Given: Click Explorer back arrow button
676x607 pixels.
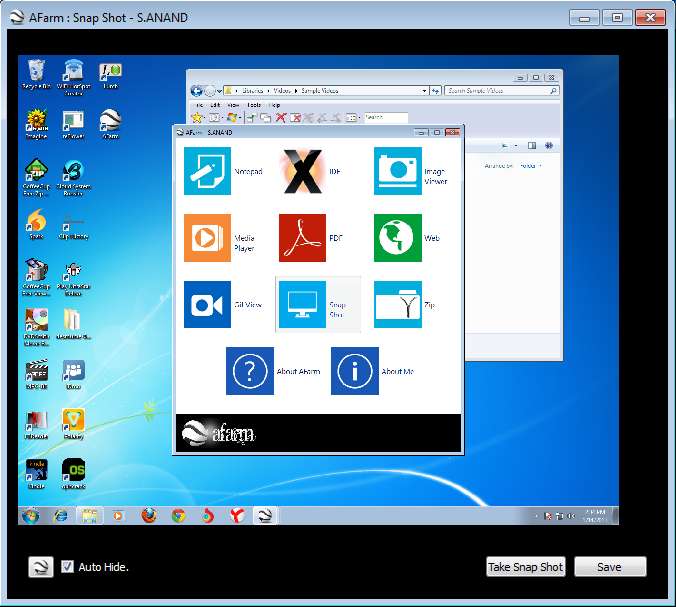Looking at the screenshot, I should [x=196, y=91].
